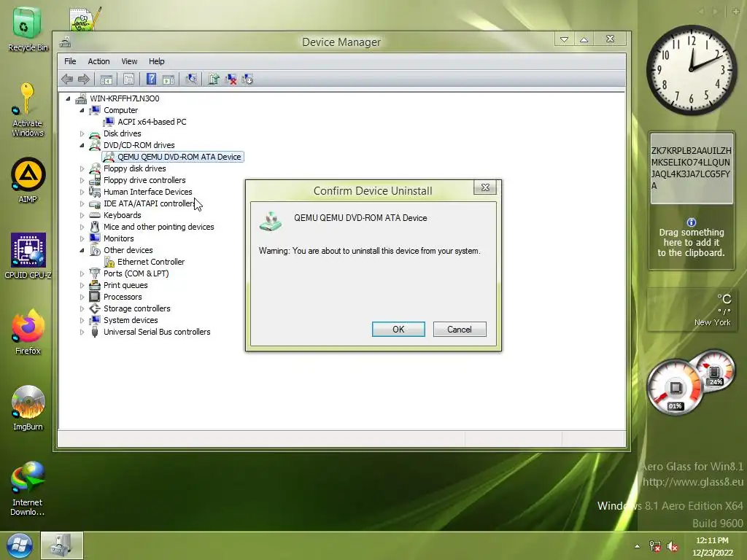Image resolution: width=747 pixels, height=560 pixels.
Task: Expand Human Interface Devices category
Action: coord(82,192)
